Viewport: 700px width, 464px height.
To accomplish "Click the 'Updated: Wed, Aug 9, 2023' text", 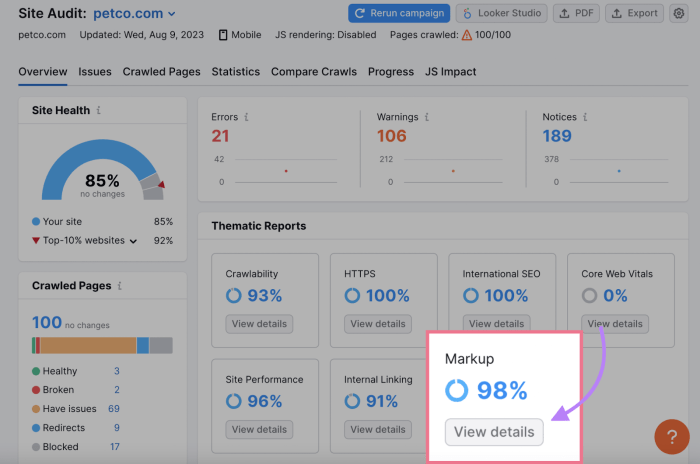I will tap(142, 35).
